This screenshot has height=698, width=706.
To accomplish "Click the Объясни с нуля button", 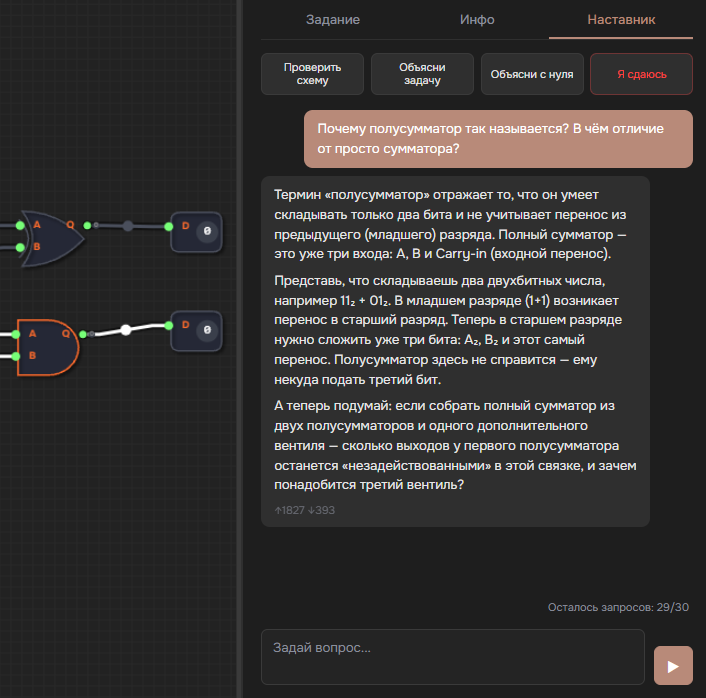I will pyautogui.click(x=532, y=74).
